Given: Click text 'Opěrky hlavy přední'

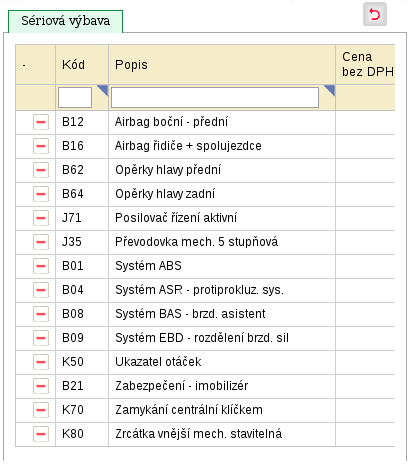Looking at the screenshot, I should [168, 170].
